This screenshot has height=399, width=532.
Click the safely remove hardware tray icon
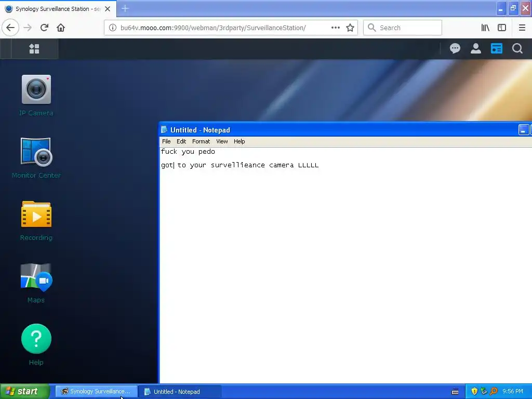click(484, 391)
